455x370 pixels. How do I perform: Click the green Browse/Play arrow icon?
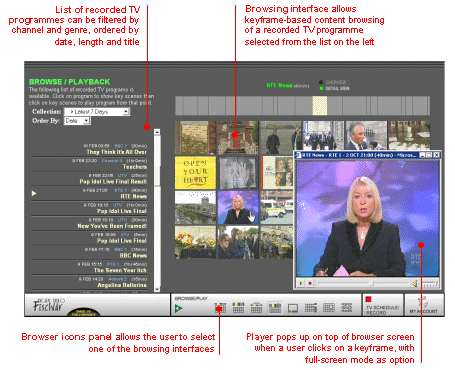tap(179, 309)
